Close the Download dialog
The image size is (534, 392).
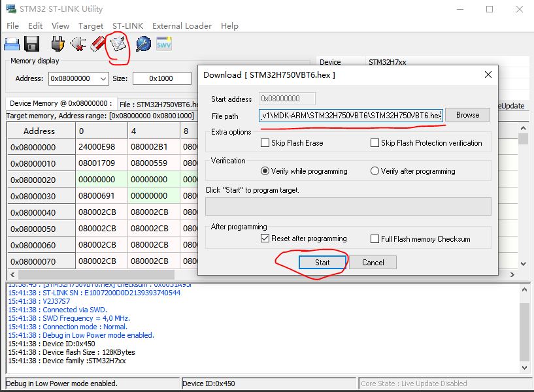click(x=488, y=74)
